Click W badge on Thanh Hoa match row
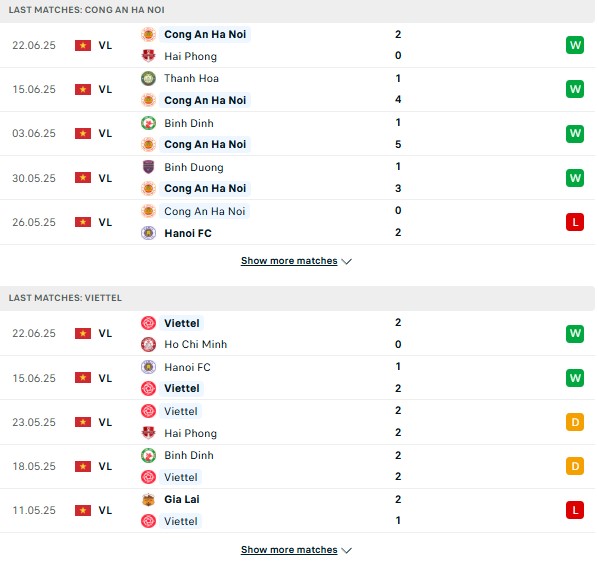Screen dimensions: 598x568 pos(575,89)
